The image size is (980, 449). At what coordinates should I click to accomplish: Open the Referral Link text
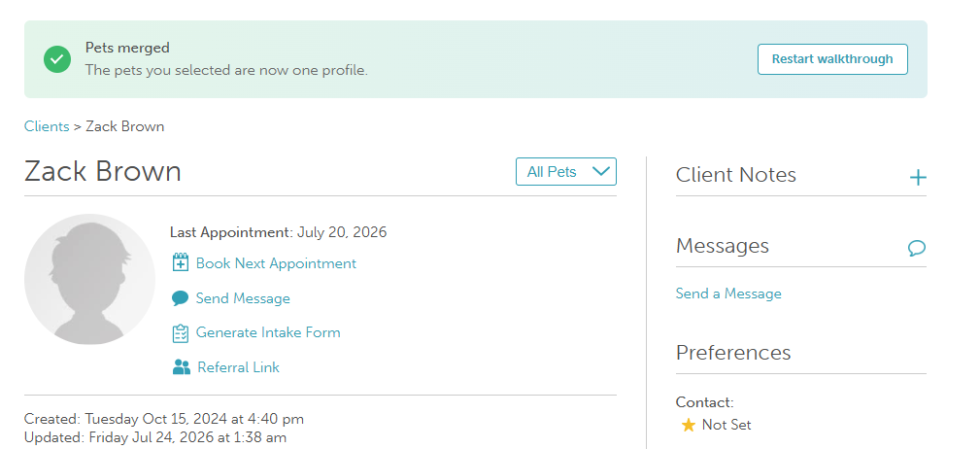click(x=238, y=367)
